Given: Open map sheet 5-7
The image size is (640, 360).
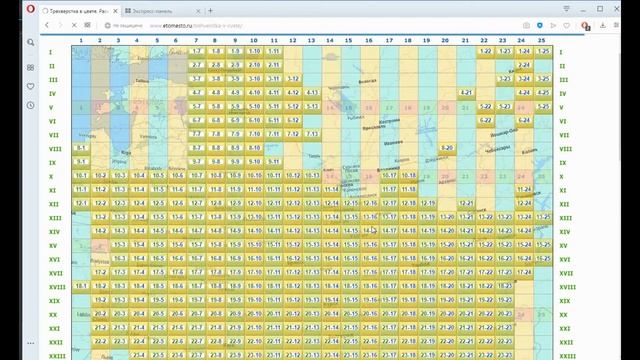Looking at the screenshot, I should point(197,107).
